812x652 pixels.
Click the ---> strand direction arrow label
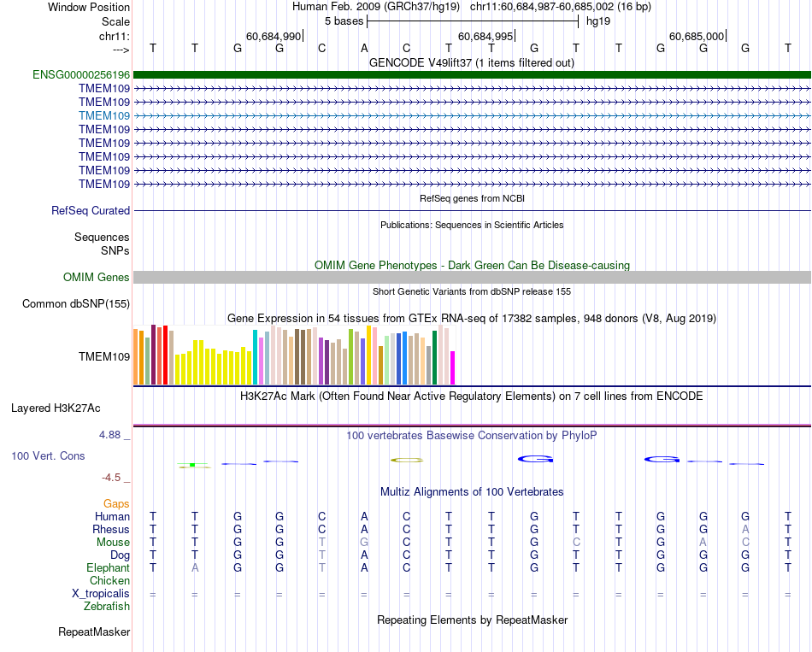point(121,50)
